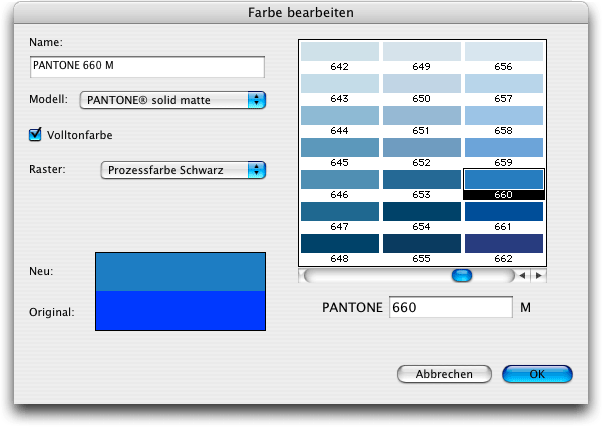The image size is (602, 427).
Task: Click the Neu color preview
Action: [x=180, y=272]
